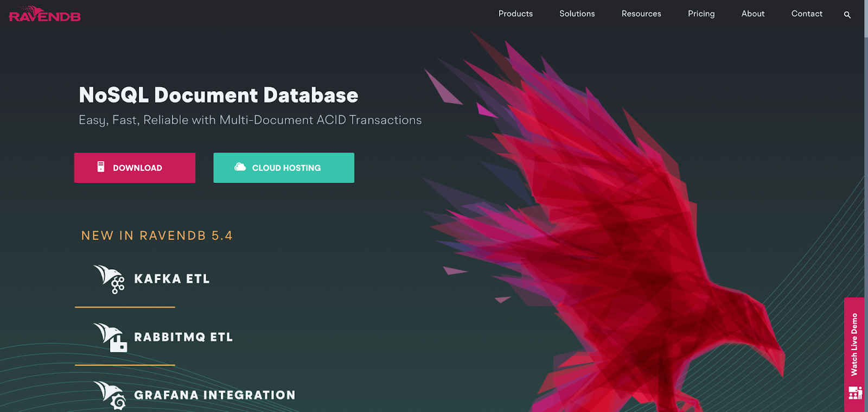Open the Resources menu
The width and height of the screenshot is (868, 412).
641,14
